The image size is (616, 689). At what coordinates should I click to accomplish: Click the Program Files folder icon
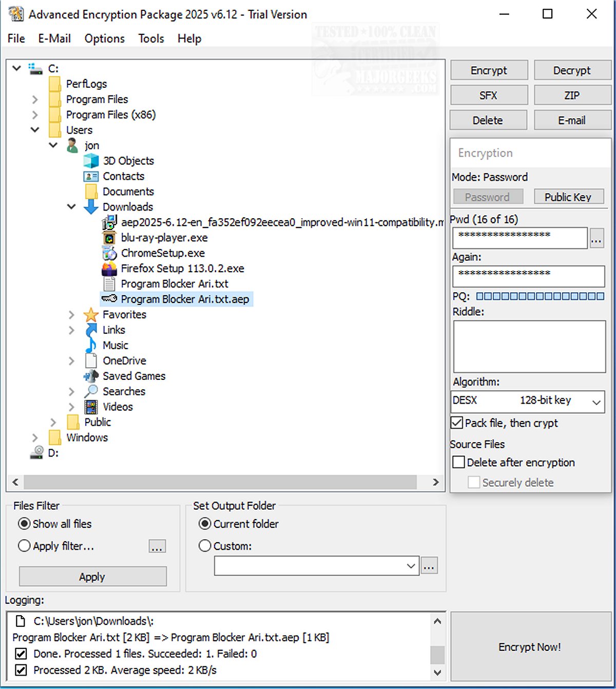(x=55, y=99)
